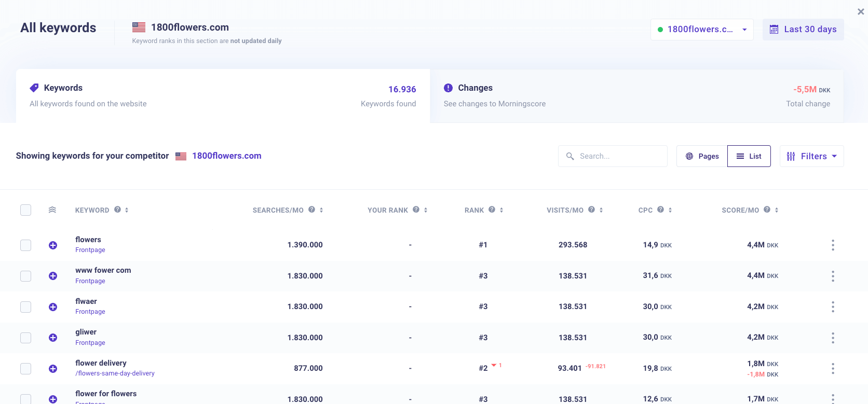The image size is (868, 404).
Task: Show help for VISITS/MO
Action: pos(592,210)
